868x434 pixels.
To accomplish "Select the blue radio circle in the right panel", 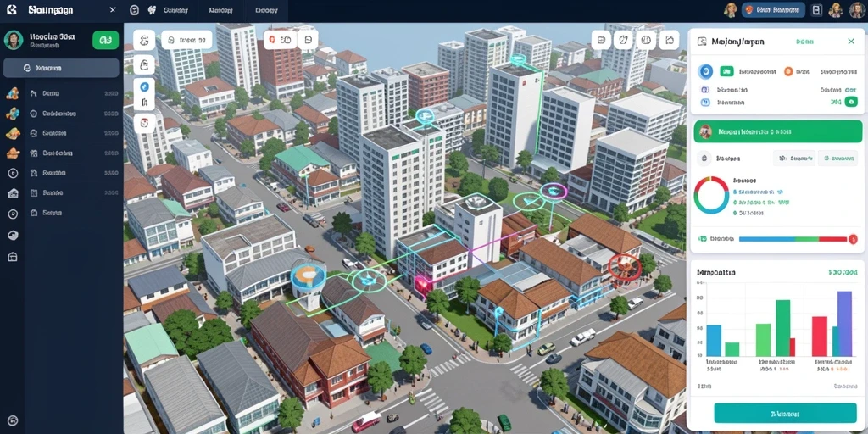I will click(705, 71).
